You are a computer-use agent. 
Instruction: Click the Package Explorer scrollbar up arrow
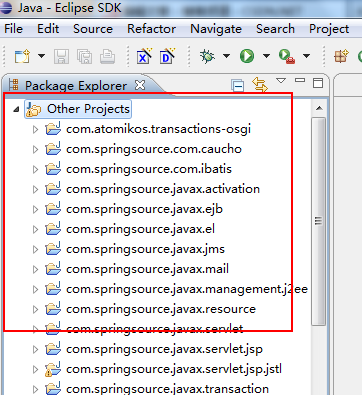(x=319, y=108)
